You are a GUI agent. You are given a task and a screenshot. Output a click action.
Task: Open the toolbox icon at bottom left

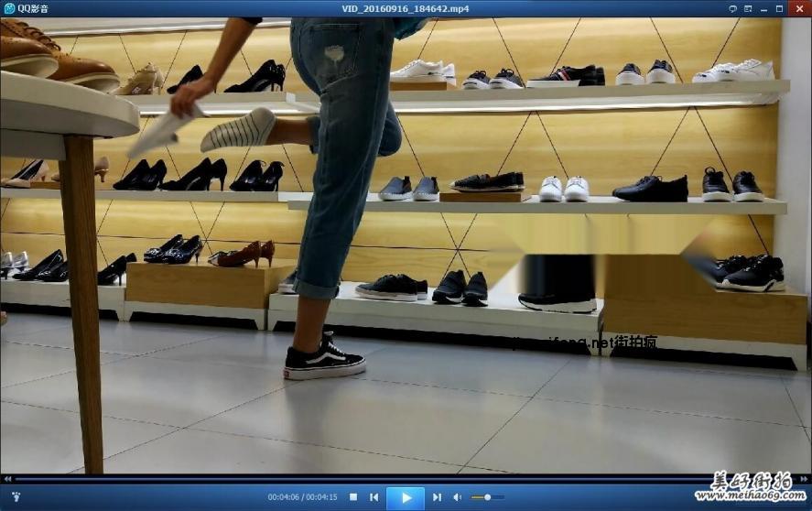tap(15, 497)
